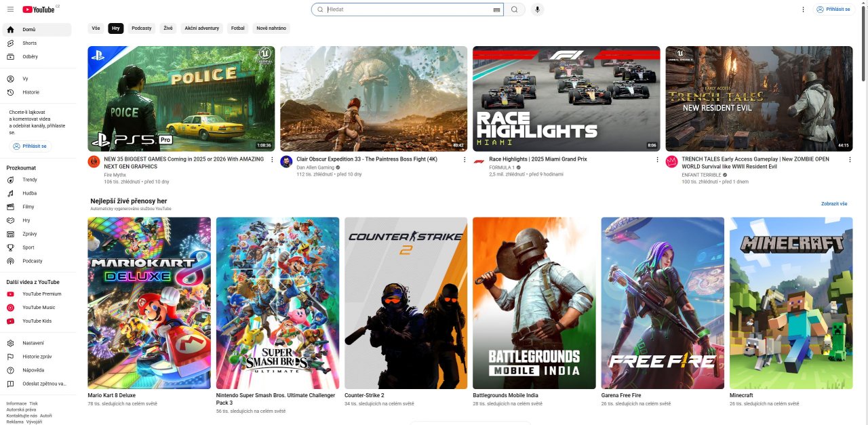Open the top-right settings three-dot menu
The image size is (868, 425).
pos(803,9)
